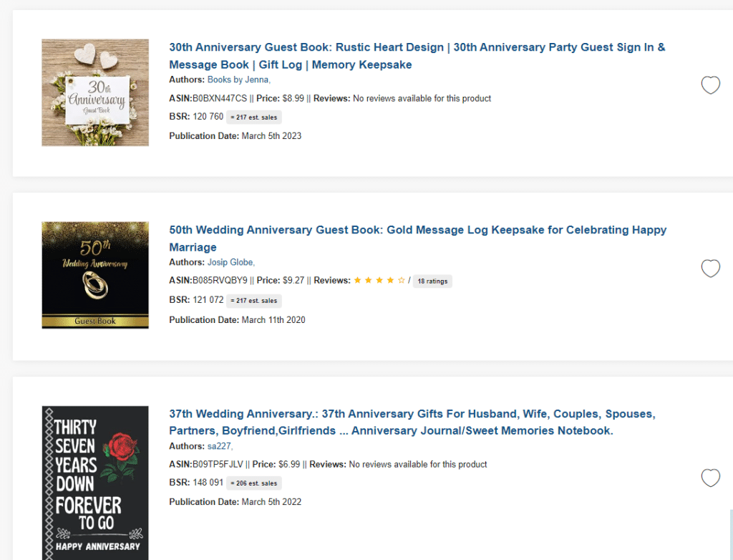View author "Josip Globe"
Image resolution: width=733 pixels, height=560 pixels.
(x=230, y=262)
